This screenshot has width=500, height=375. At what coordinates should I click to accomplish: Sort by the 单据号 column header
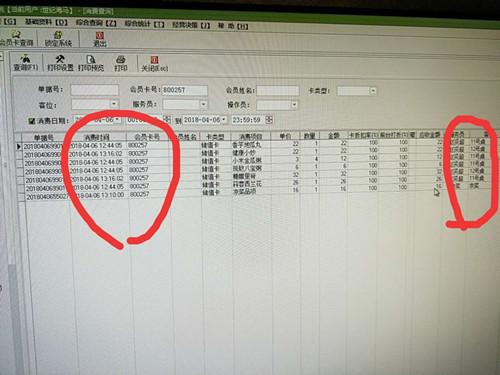tap(43, 137)
